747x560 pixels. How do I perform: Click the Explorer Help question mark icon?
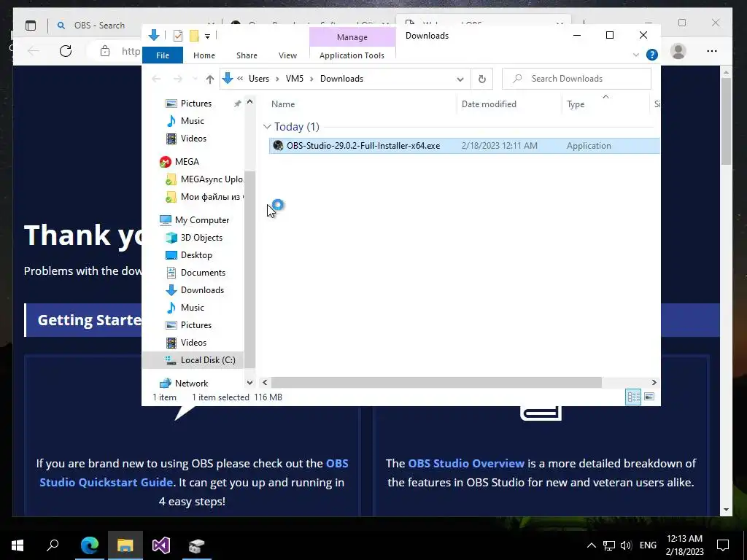[x=651, y=55]
